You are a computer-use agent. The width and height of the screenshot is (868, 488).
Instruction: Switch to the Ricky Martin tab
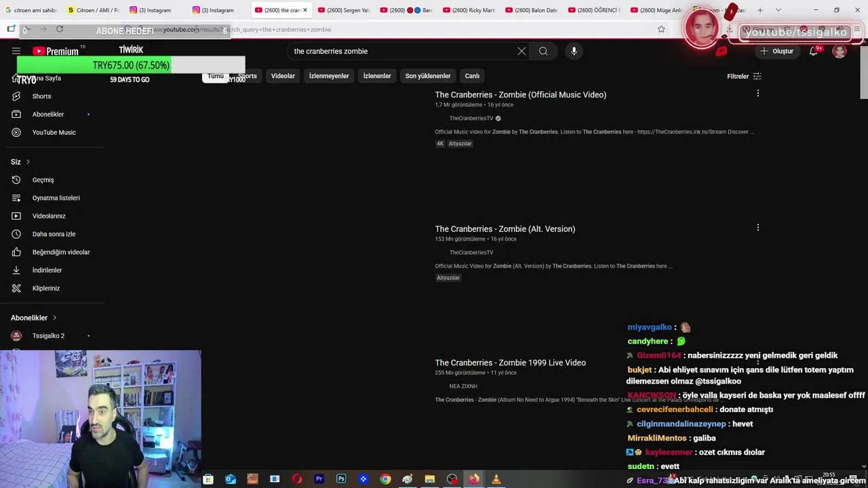point(469,10)
